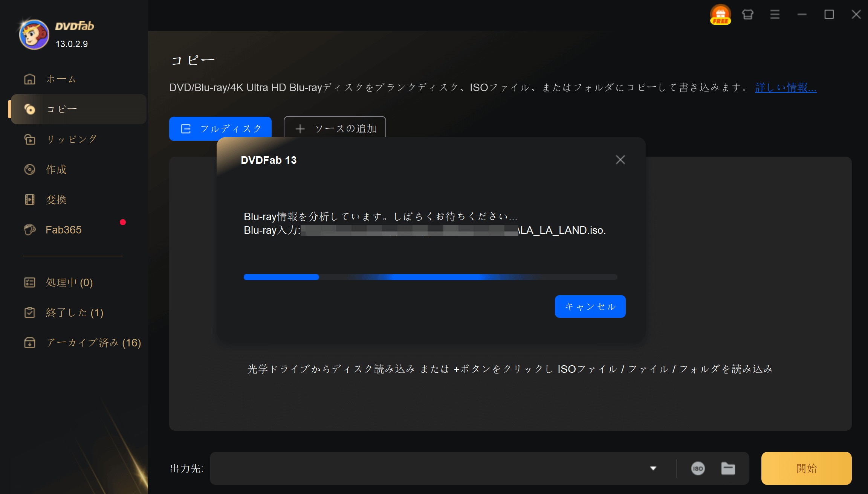Click the processing list icon

tap(30, 282)
